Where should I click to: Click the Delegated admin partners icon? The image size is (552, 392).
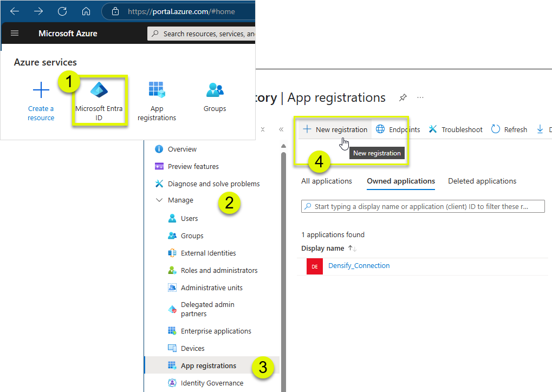tap(172, 309)
